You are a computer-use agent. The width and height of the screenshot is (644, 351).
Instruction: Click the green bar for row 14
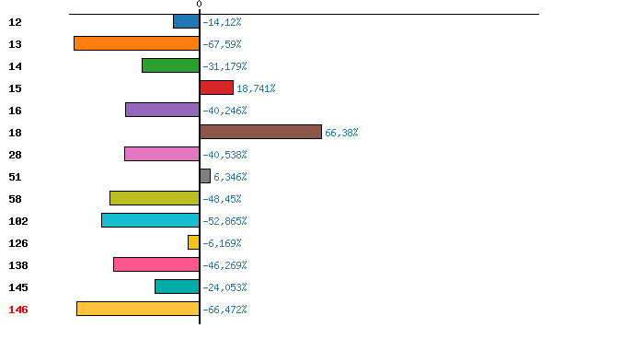point(171,65)
